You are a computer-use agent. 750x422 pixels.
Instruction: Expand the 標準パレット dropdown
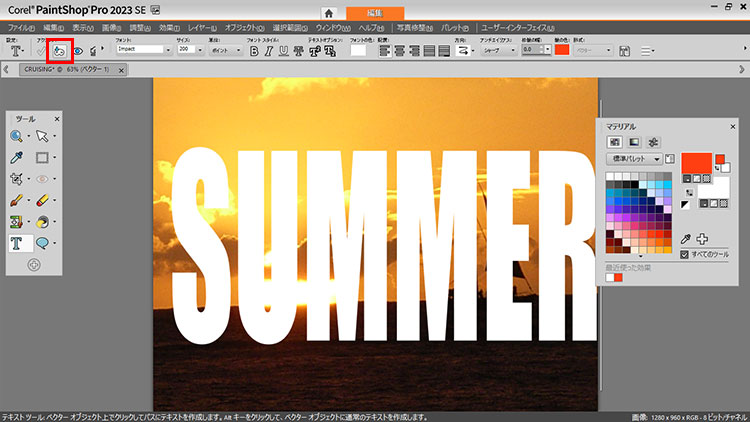[657, 159]
